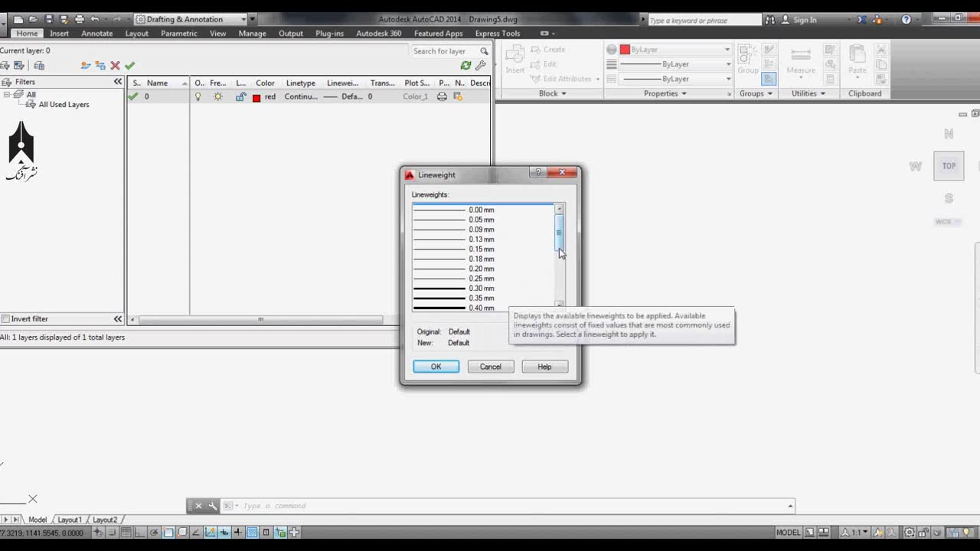
Task: Toggle Grid Display in status bar
Action: click(x=126, y=533)
